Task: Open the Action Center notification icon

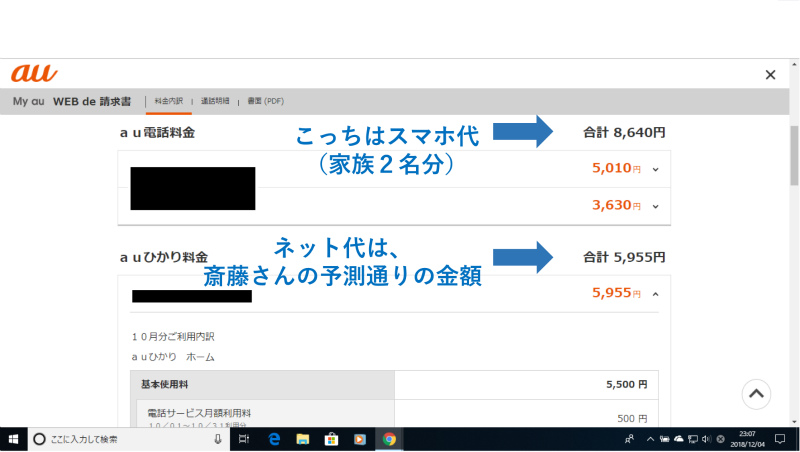Action: 780,439
